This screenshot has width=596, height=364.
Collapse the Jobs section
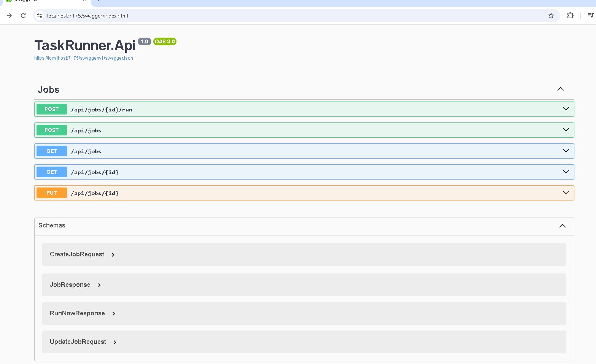[560, 89]
